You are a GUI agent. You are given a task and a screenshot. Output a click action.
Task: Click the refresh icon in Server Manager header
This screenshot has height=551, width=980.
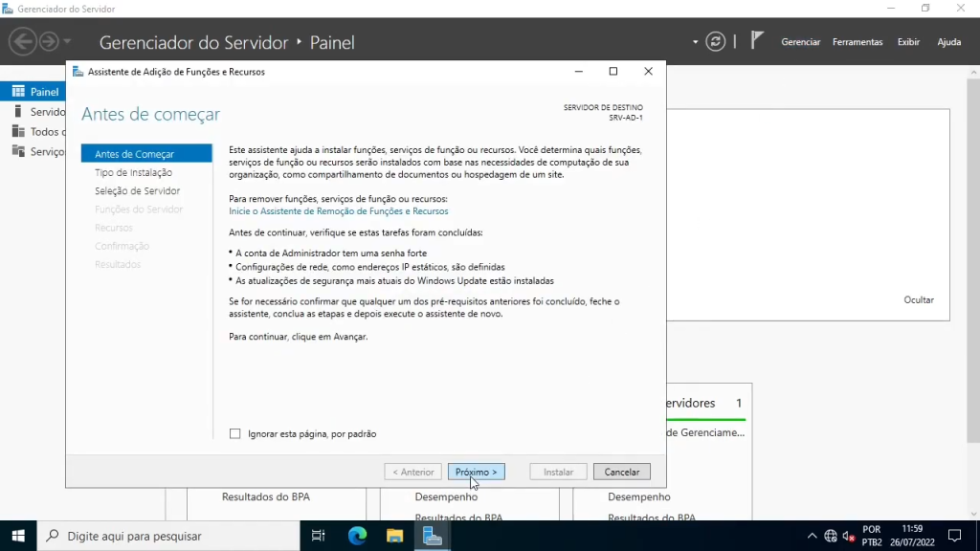pyautogui.click(x=715, y=42)
